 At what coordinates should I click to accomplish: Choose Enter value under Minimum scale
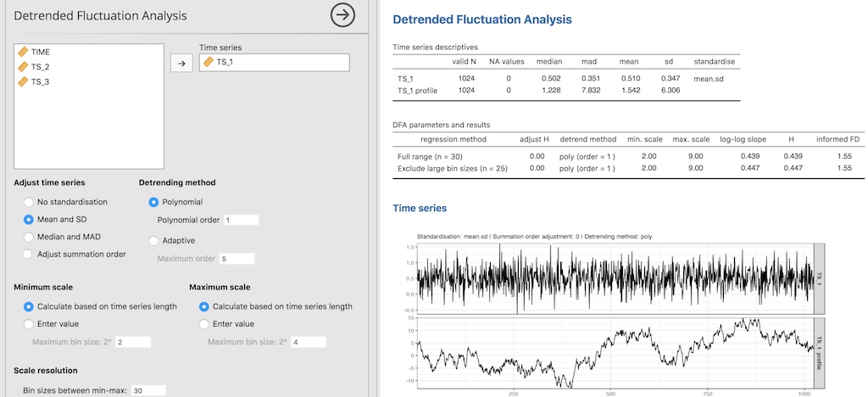(x=30, y=323)
